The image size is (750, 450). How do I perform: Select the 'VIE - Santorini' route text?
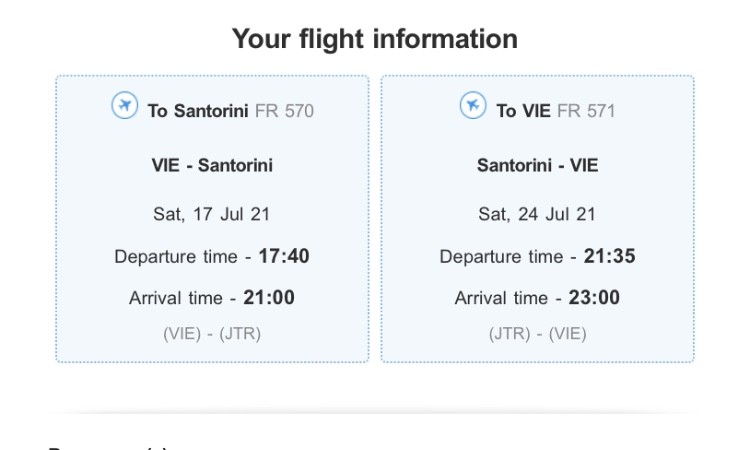click(x=212, y=165)
